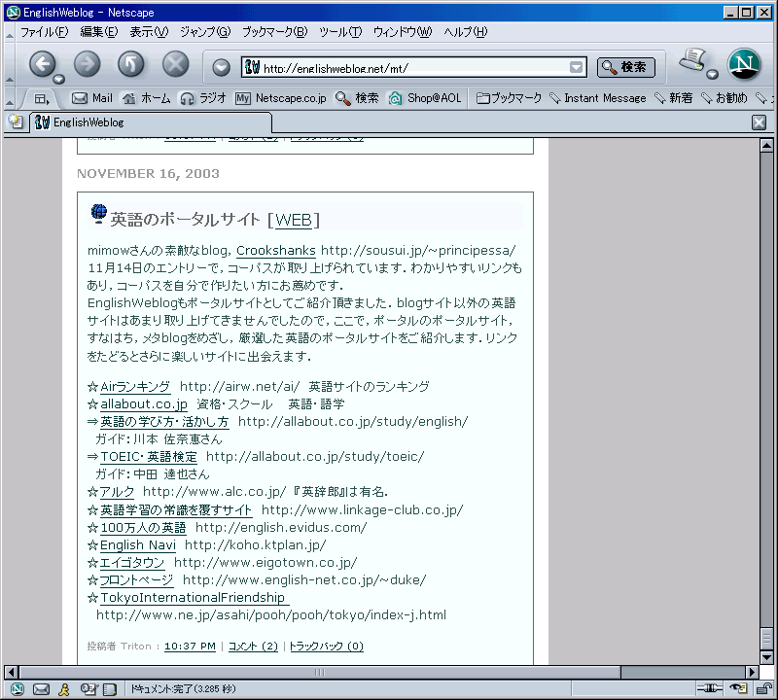Open the allabout.co.jp link
Image resolution: width=778 pixels, height=700 pixels.
tap(144, 404)
